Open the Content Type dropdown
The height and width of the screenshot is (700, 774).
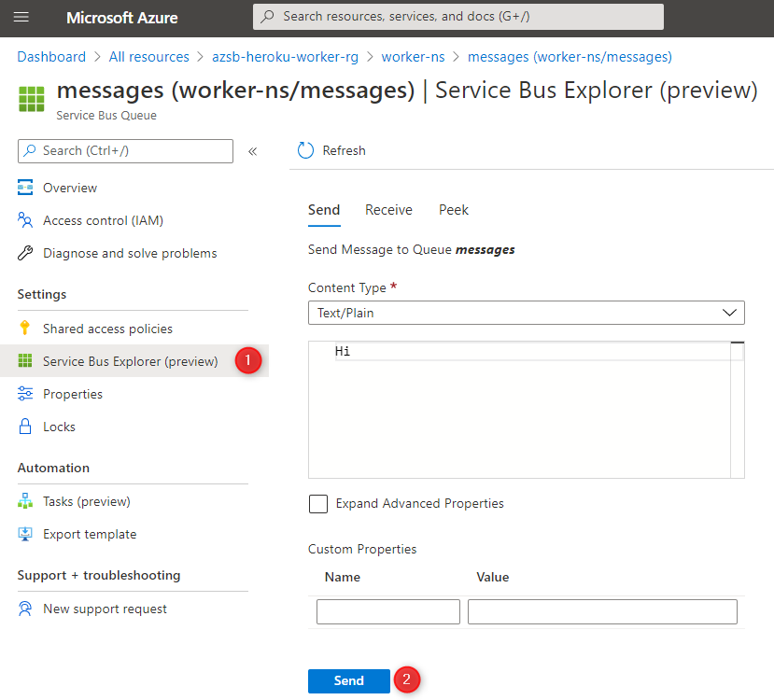pyautogui.click(x=526, y=313)
